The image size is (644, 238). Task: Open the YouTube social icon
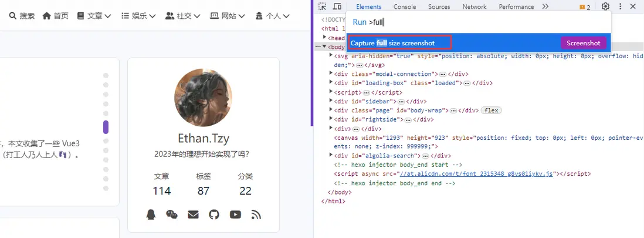click(x=235, y=214)
